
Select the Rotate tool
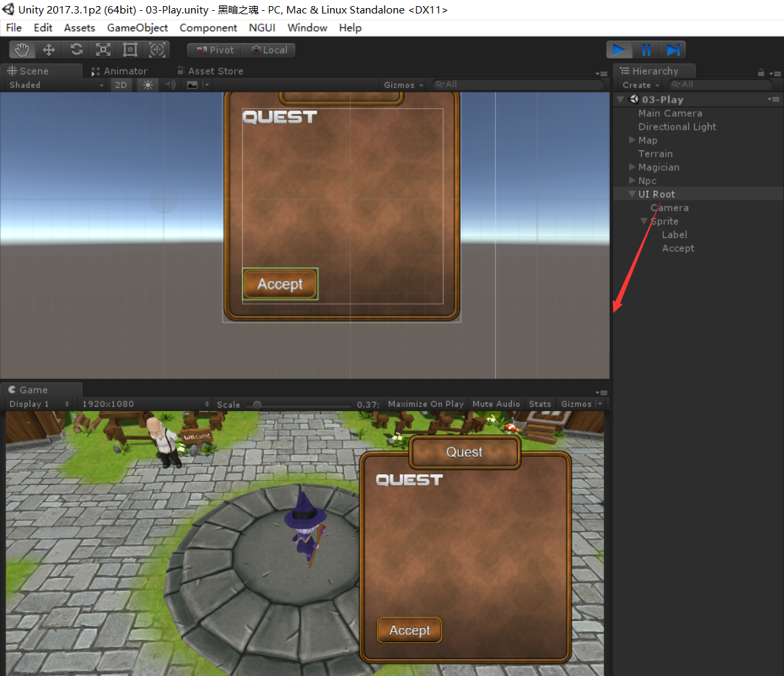(x=76, y=49)
